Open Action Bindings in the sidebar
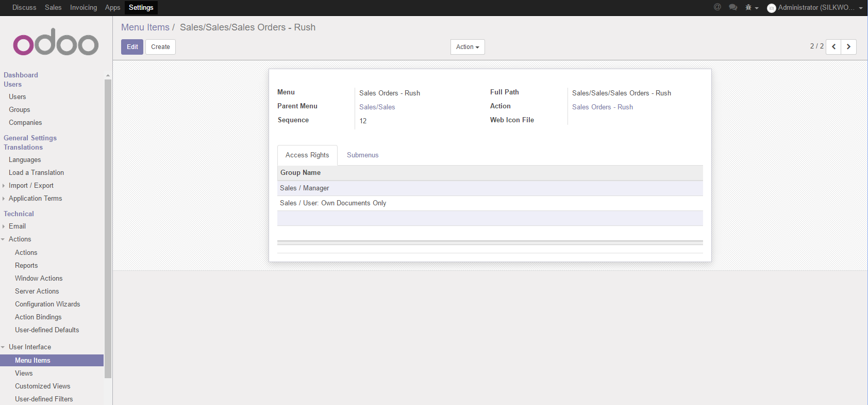The width and height of the screenshot is (868, 405). pos(38,317)
